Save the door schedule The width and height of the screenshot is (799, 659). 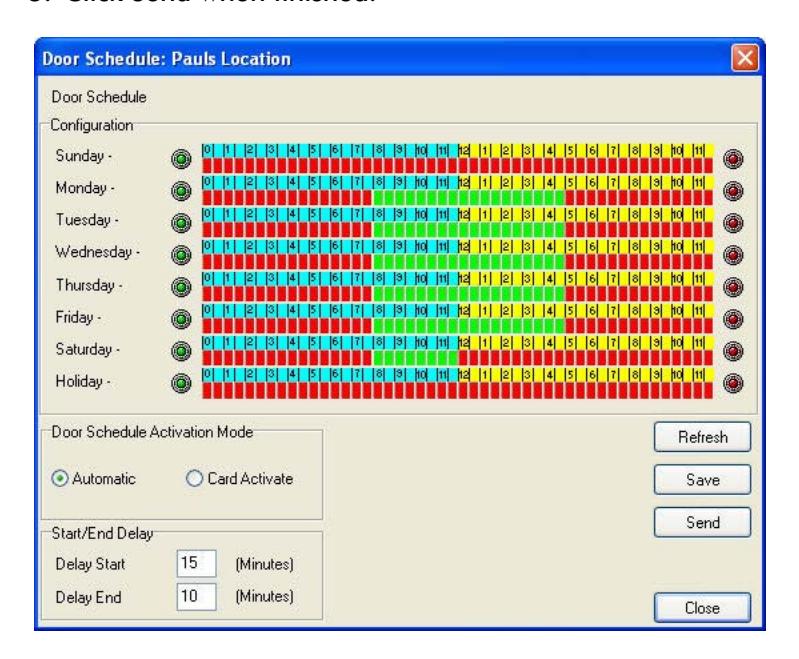point(702,480)
